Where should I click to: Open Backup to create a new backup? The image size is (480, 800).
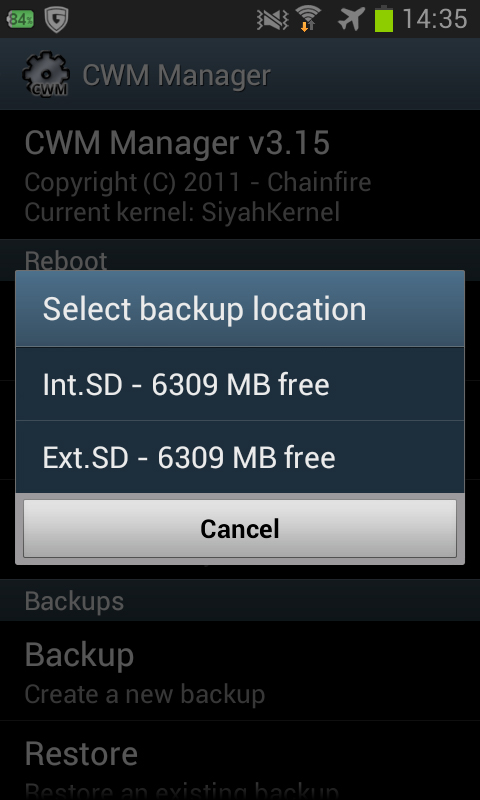pyautogui.click(x=240, y=670)
